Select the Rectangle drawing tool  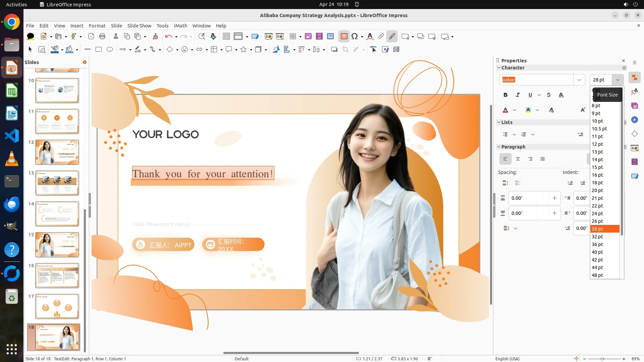(x=99, y=50)
